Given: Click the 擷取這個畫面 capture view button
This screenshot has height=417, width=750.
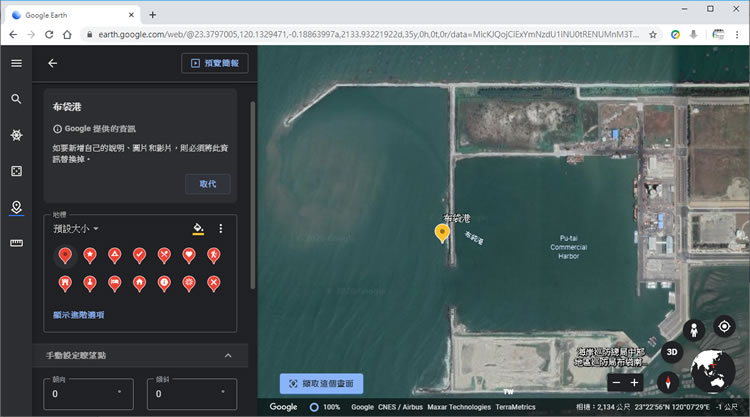Looking at the screenshot, I should tap(321, 384).
